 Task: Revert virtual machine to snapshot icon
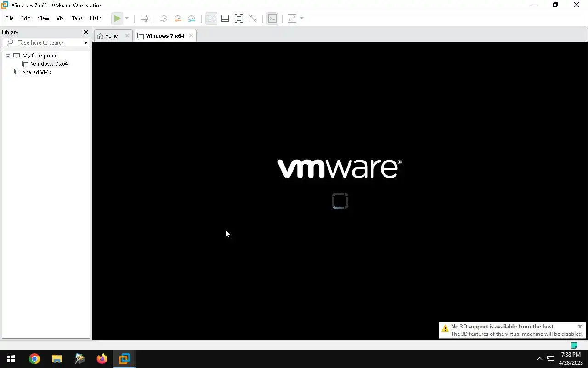pyautogui.click(x=178, y=18)
